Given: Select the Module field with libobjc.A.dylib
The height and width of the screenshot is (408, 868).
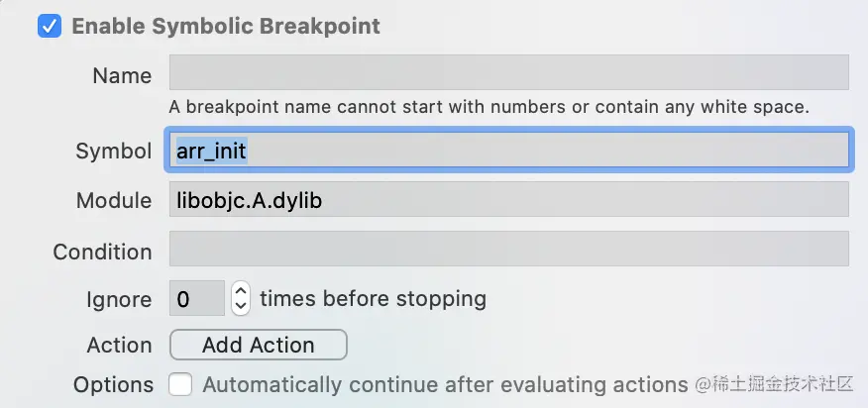Looking at the screenshot, I should coord(508,199).
